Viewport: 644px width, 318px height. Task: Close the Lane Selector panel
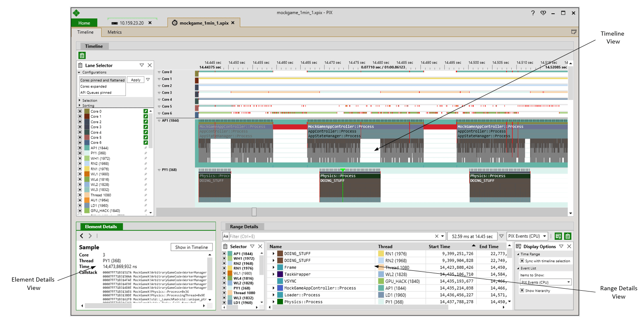150,65
